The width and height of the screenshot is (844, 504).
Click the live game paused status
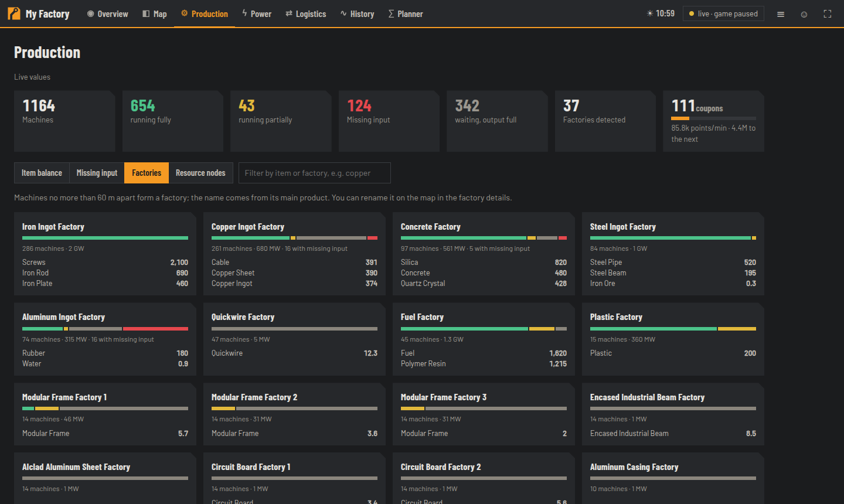(723, 13)
